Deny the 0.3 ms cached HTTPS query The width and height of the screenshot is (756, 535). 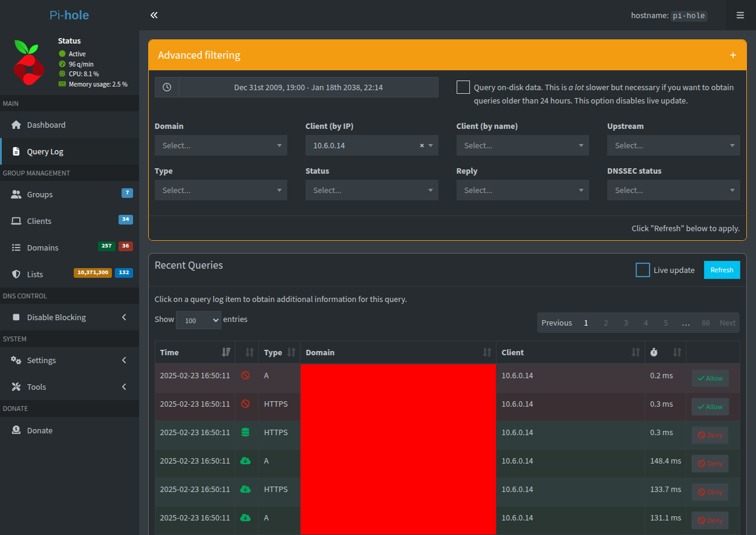pos(710,435)
